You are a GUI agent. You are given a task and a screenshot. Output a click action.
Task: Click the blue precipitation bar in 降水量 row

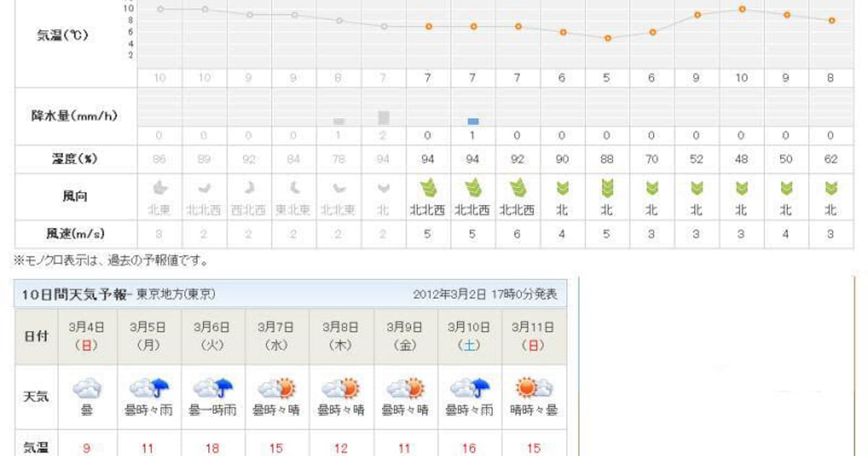click(x=473, y=122)
